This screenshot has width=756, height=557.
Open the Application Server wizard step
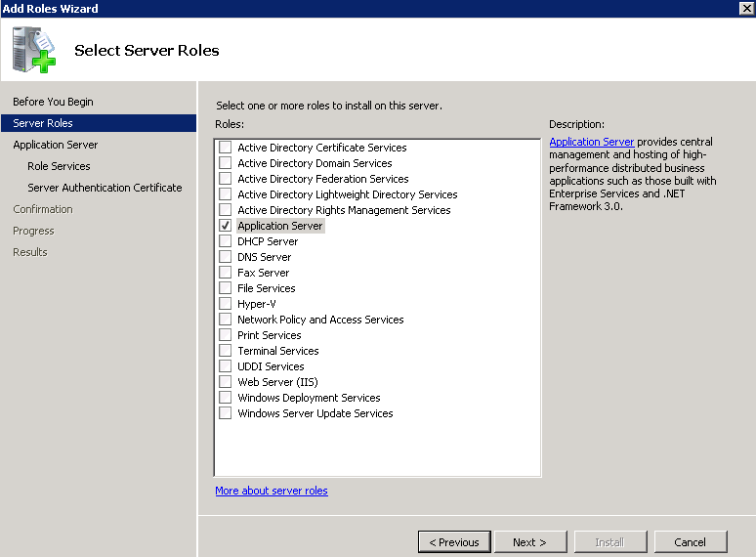click(55, 145)
